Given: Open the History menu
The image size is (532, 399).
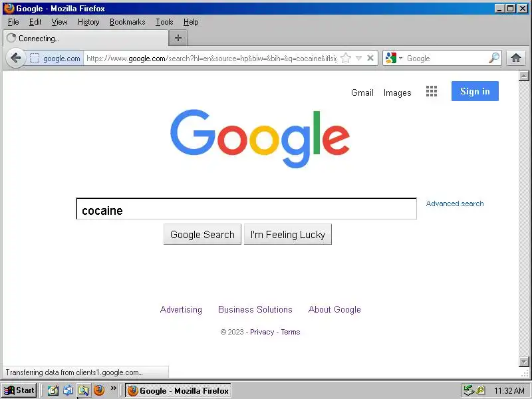Looking at the screenshot, I should (x=88, y=22).
